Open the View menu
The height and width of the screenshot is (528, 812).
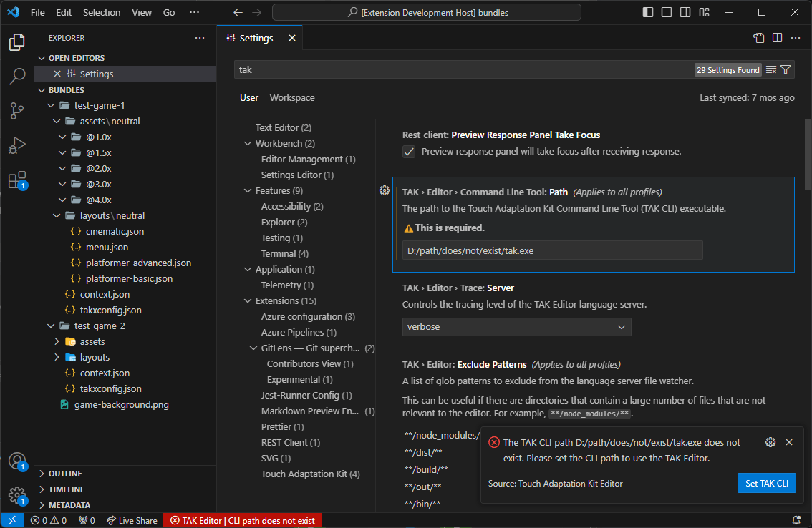(141, 12)
